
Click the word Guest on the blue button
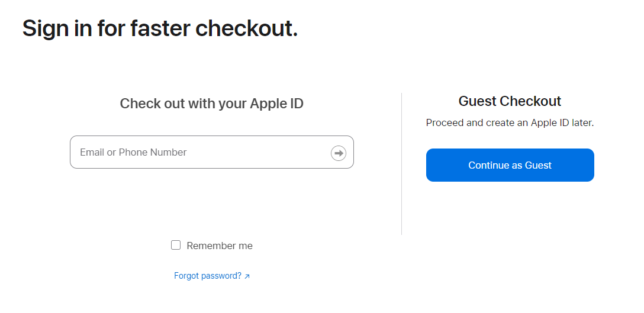tap(537, 165)
